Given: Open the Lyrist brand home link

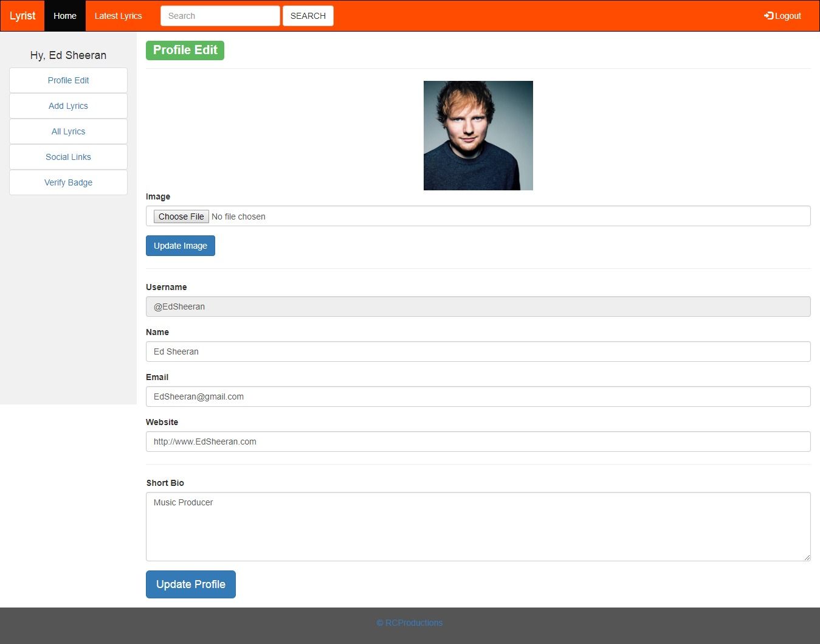Looking at the screenshot, I should click(x=22, y=16).
